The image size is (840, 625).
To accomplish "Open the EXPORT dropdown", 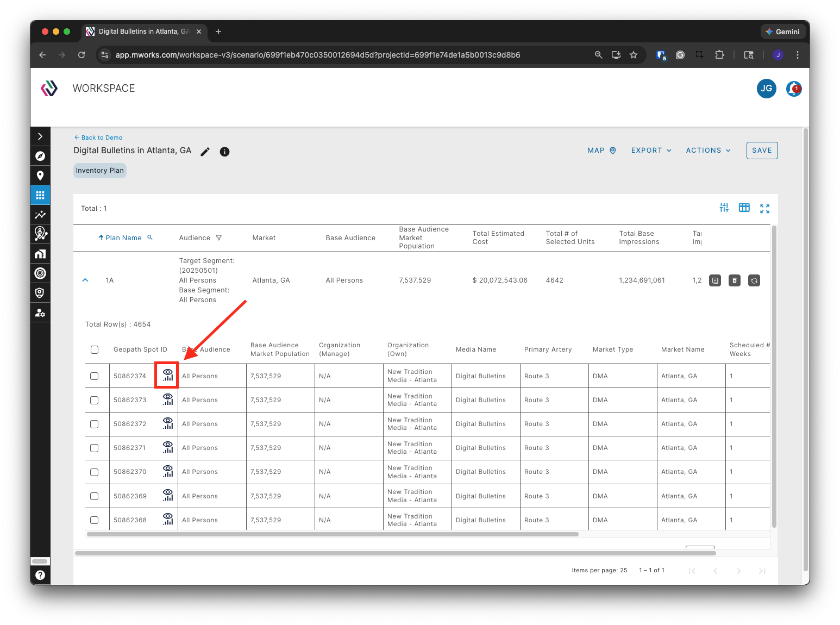I will tap(651, 151).
